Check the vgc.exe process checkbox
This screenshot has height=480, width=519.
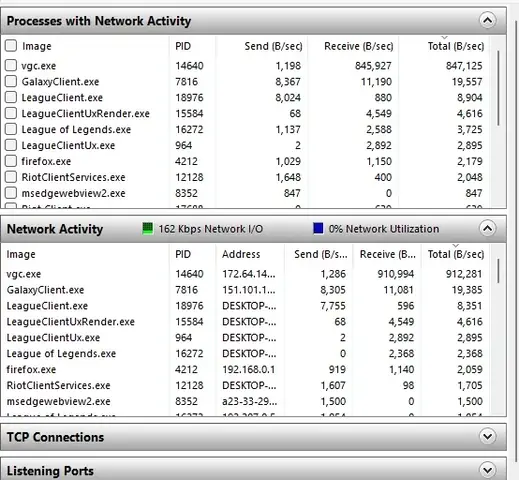coord(11,65)
